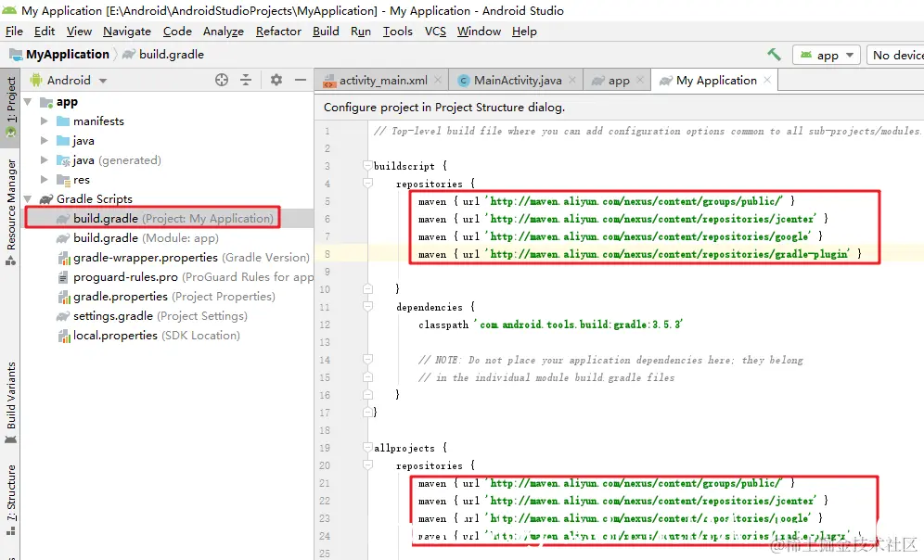
Task: Expand the res folder
Action: pyautogui.click(x=45, y=180)
